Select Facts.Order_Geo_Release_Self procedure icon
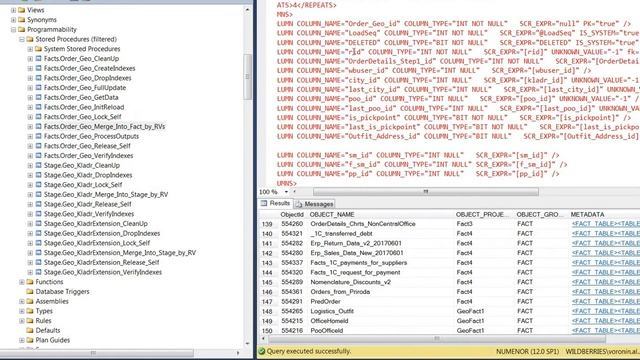640x360 pixels. tap(39, 146)
